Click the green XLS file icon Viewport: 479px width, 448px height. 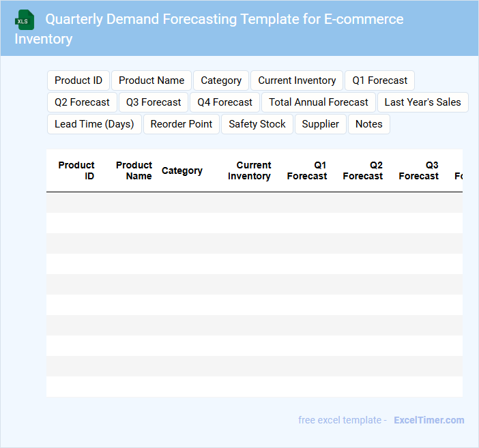[x=25, y=20]
